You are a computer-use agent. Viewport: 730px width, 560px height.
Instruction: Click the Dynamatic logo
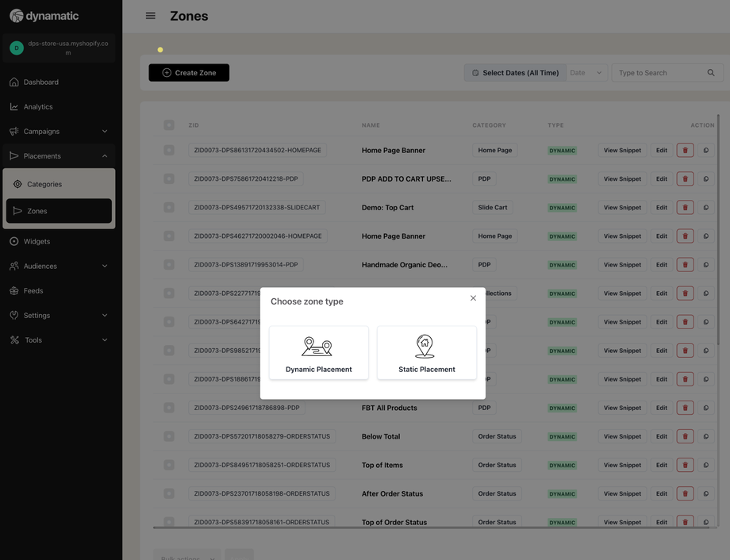pos(44,16)
